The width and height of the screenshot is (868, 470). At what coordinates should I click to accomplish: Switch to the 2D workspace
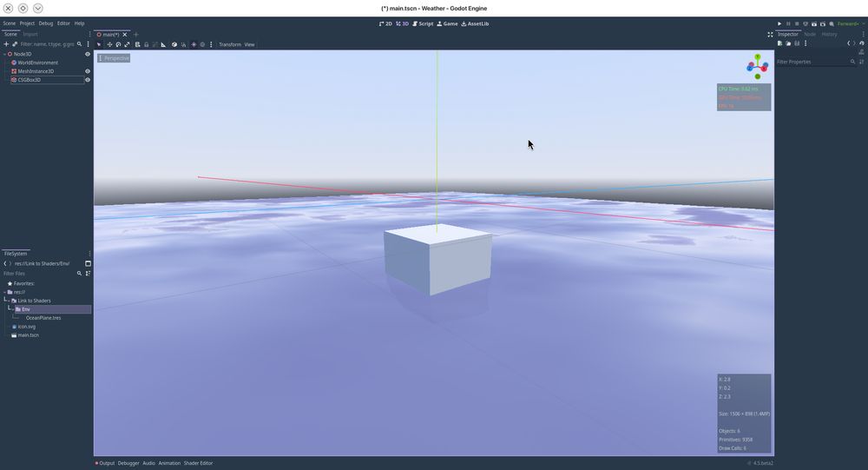click(386, 23)
